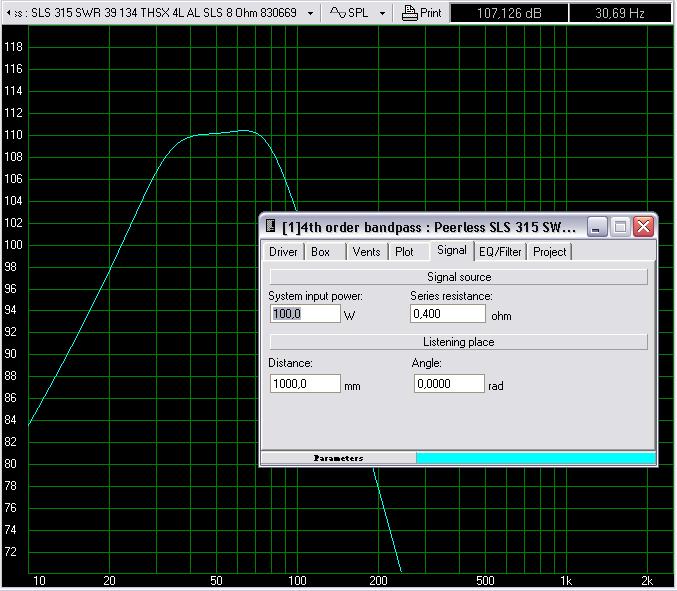Switch to the Driver tab
The width and height of the screenshot is (677, 591).
(x=283, y=252)
